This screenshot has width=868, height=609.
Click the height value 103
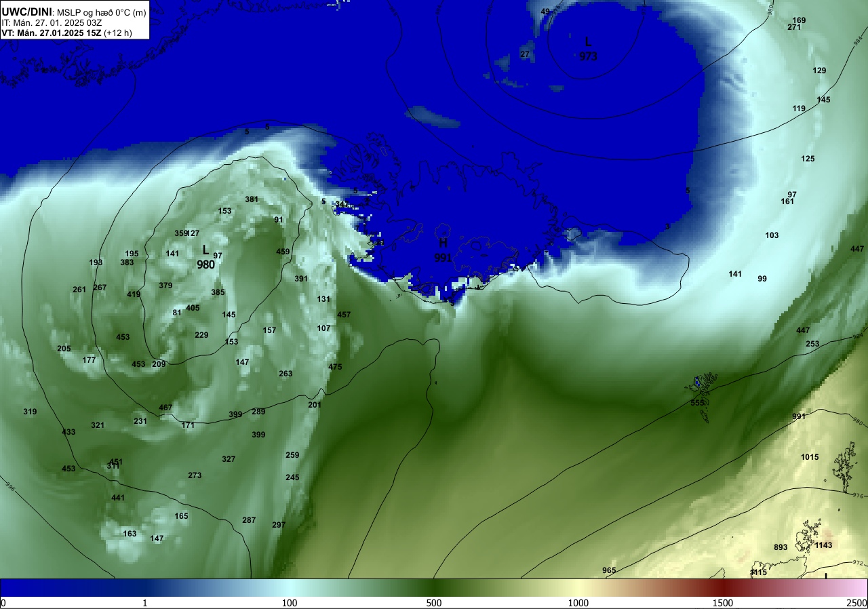[772, 235]
